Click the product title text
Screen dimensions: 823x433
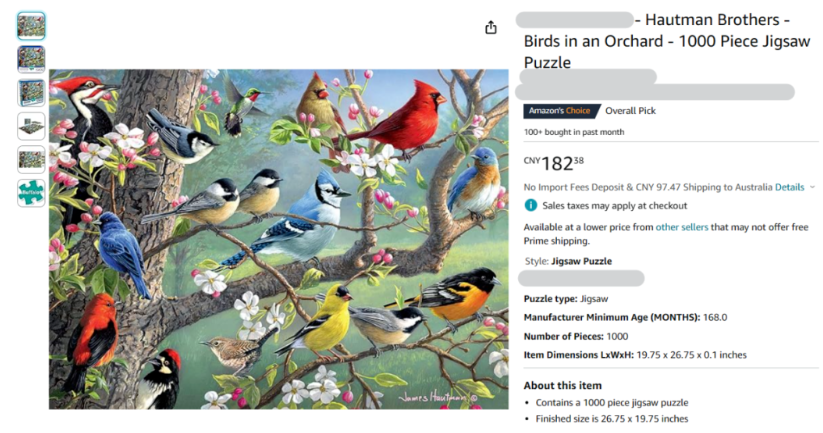pyautogui.click(x=660, y=41)
